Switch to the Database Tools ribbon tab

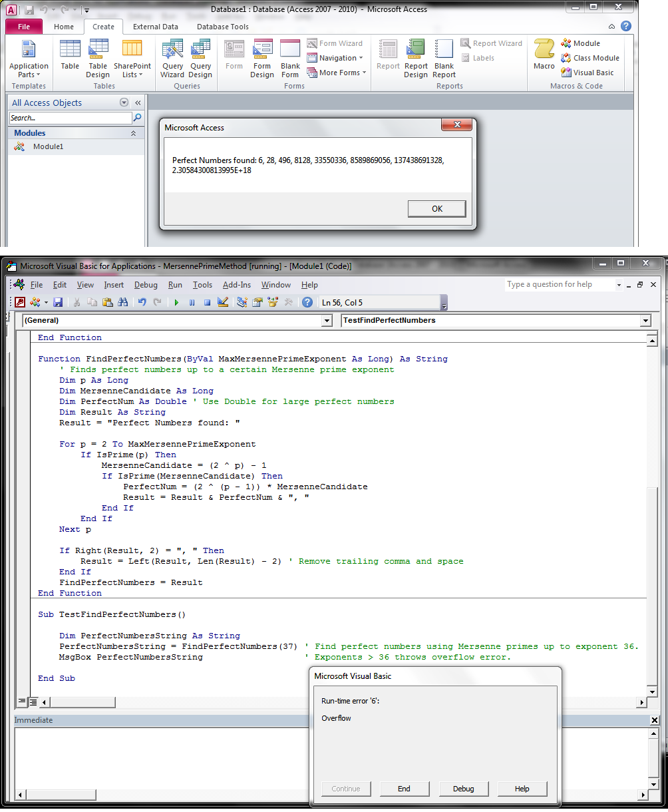click(x=222, y=27)
